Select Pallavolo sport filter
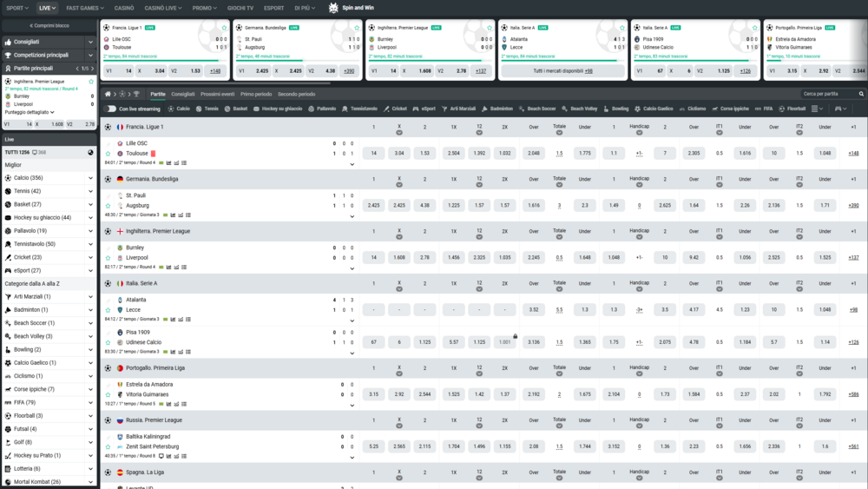This screenshot has height=489, width=868. coord(322,109)
